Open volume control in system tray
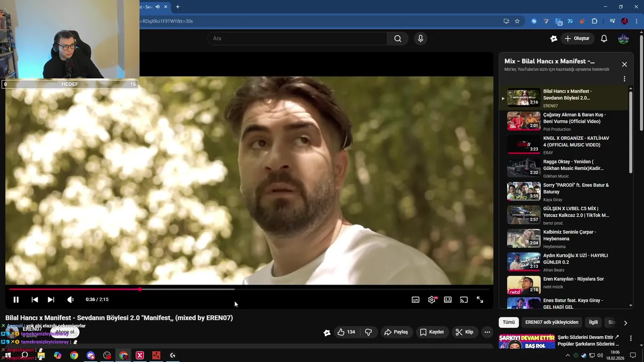Image resolution: width=644 pixels, height=362 pixels. pos(600,355)
